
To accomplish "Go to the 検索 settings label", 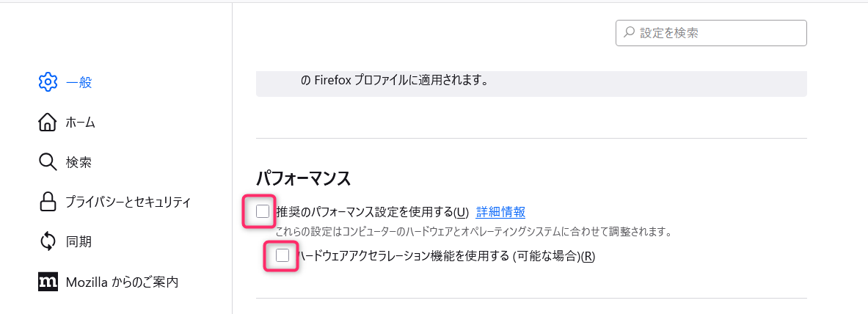I will [x=79, y=162].
